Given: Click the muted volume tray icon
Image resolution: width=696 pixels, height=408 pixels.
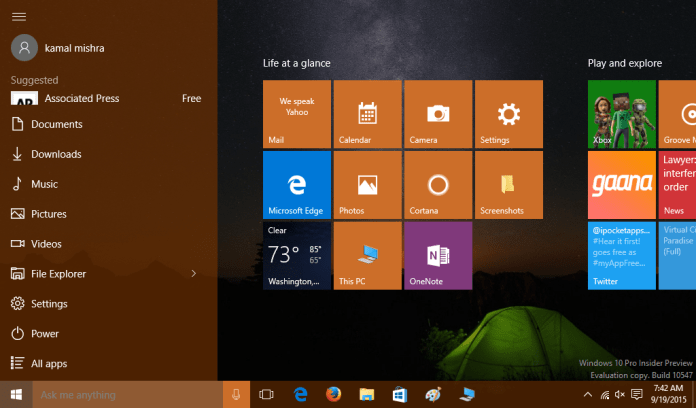Looking at the screenshot, I should point(620,394).
